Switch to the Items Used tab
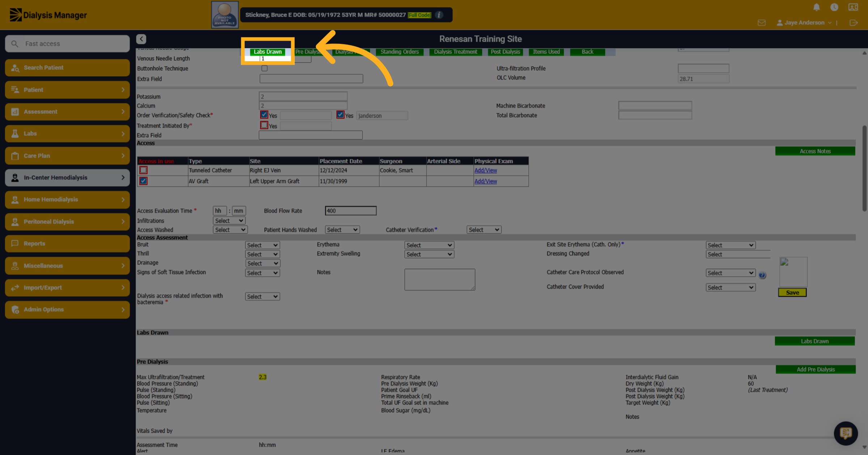 point(546,52)
